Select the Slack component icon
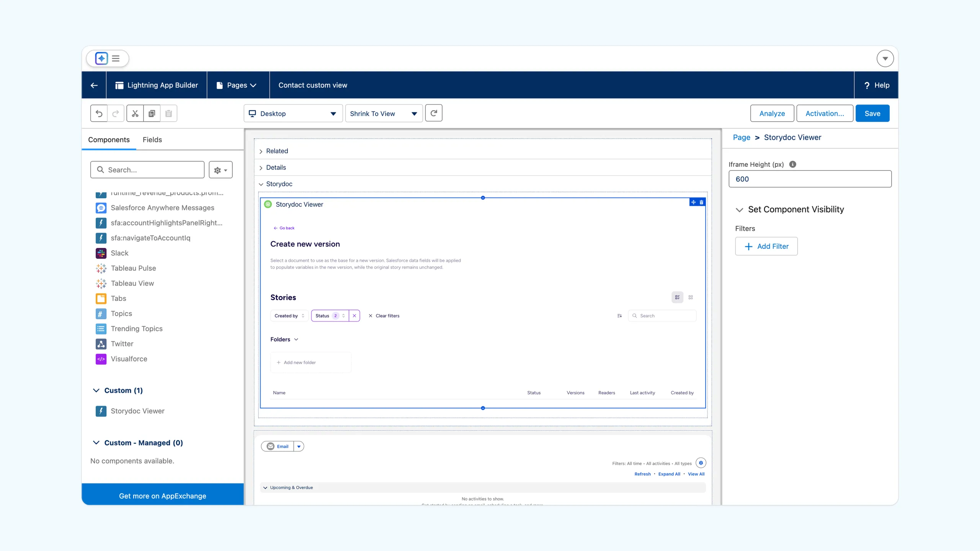This screenshot has width=980, height=551. [x=101, y=253]
